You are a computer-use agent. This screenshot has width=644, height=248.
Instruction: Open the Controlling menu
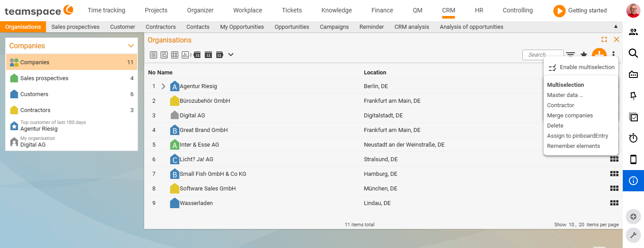[518, 10]
